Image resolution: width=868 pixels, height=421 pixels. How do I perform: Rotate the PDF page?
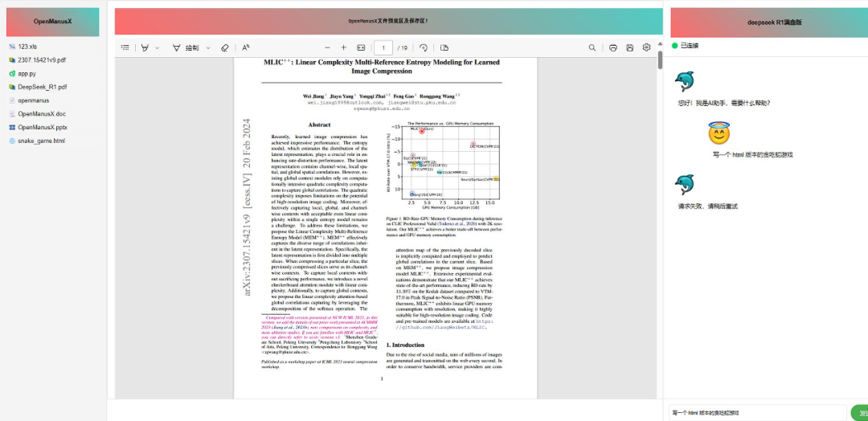pyautogui.click(x=424, y=48)
